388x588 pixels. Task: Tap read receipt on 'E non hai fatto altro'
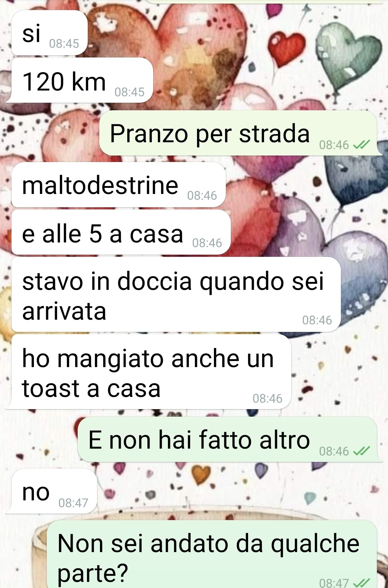point(361,451)
